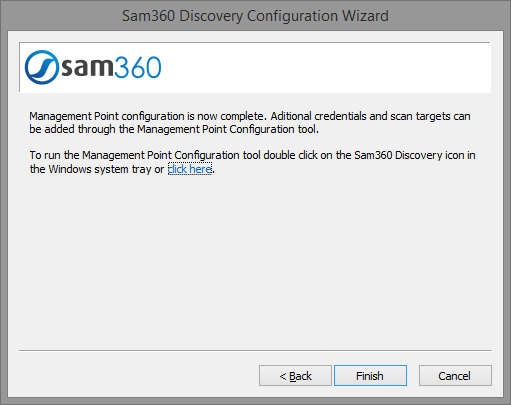511x405 pixels.
Task: Click the blue "360" in the logo
Action: [x=138, y=67]
